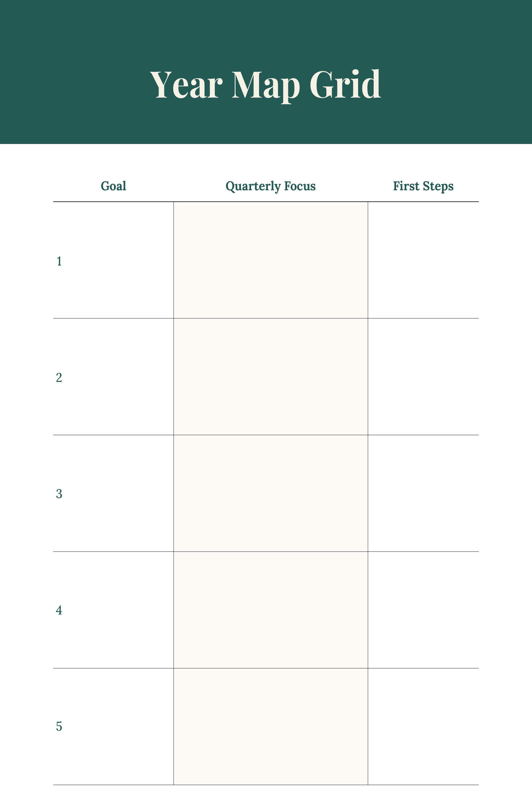Click First Steps cell in row 1

click(x=423, y=260)
